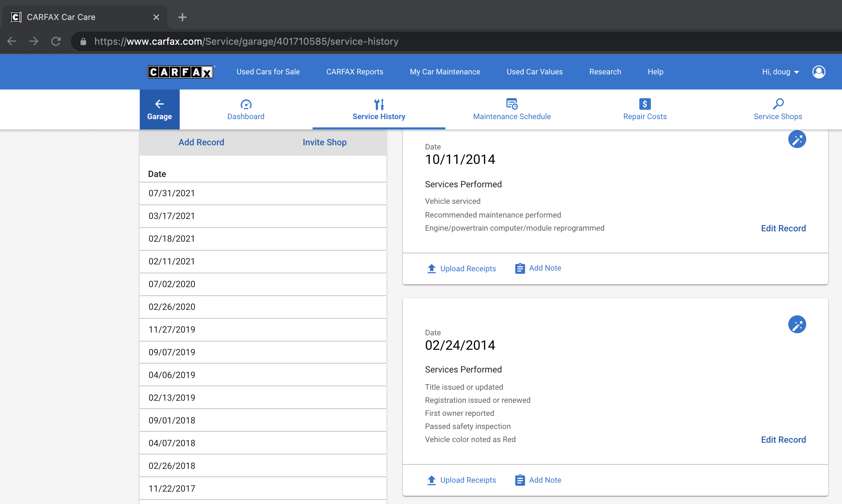Open the user profile avatar icon

(819, 72)
